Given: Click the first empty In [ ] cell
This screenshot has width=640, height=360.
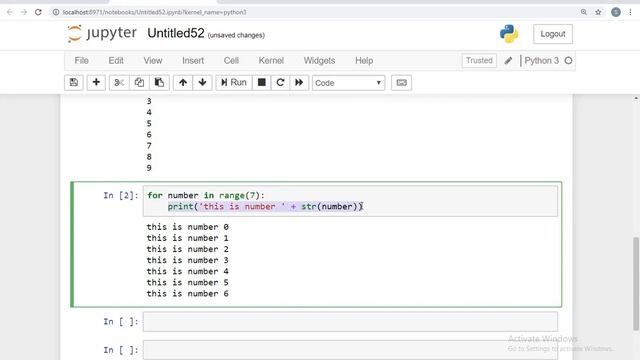Looking at the screenshot, I should [x=350, y=322].
